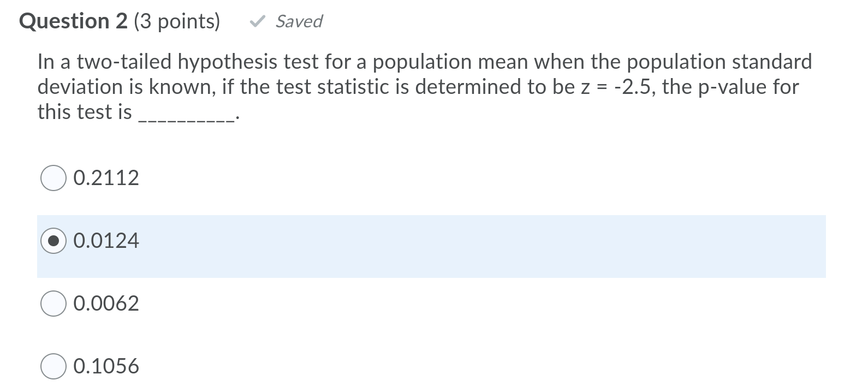The width and height of the screenshot is (868, 392).
Task: Click the 0.1056 answer label text
Action: point(106,366)
